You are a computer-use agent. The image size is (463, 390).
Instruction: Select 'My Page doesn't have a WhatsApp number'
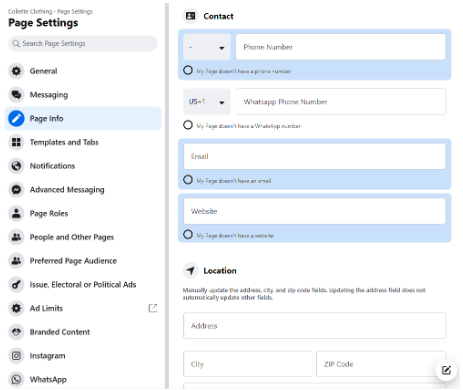188,125
